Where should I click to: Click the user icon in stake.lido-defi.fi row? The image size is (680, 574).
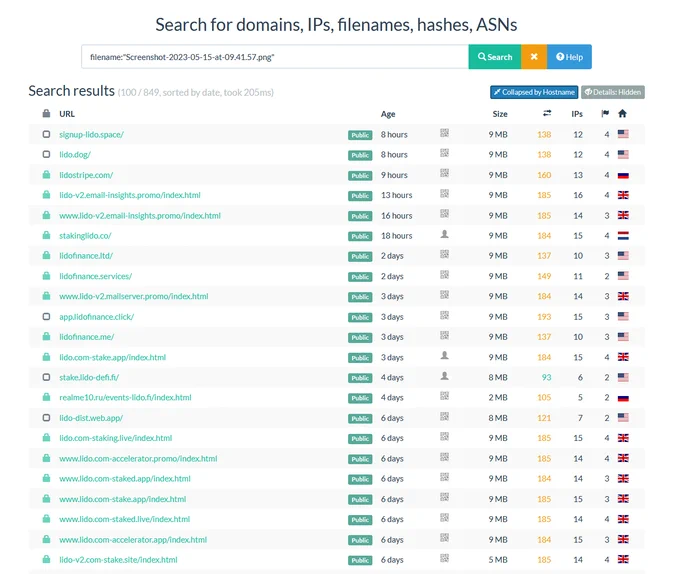click(445, 376)
